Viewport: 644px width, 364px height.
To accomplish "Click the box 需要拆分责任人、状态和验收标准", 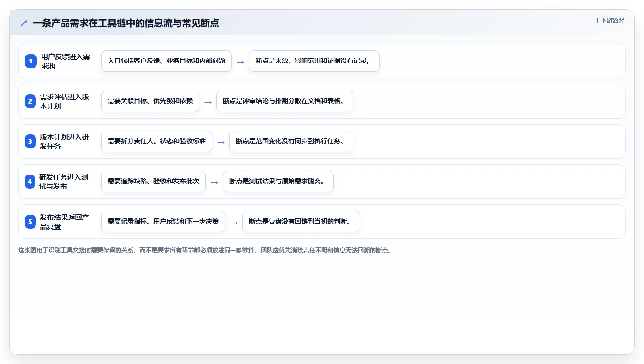I will [157, 141].
